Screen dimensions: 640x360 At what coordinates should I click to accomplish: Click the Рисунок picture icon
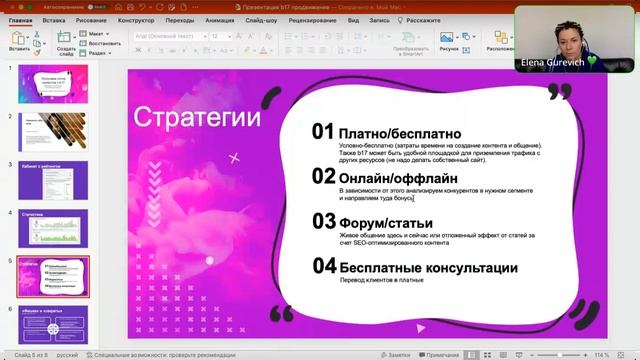tap(446, 38)
